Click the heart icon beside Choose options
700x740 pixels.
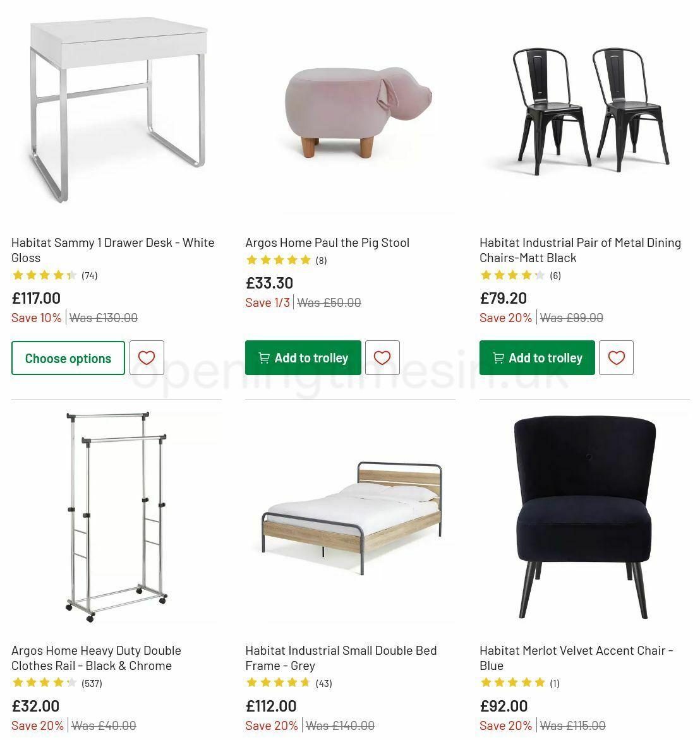point(147,357)
